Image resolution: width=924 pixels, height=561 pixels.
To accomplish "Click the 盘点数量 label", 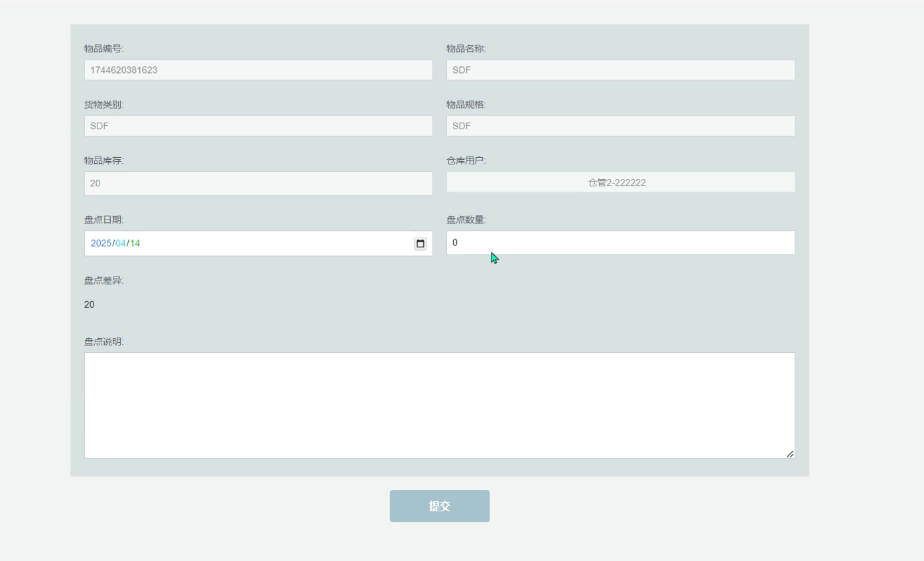I will [x=466, y=220].
